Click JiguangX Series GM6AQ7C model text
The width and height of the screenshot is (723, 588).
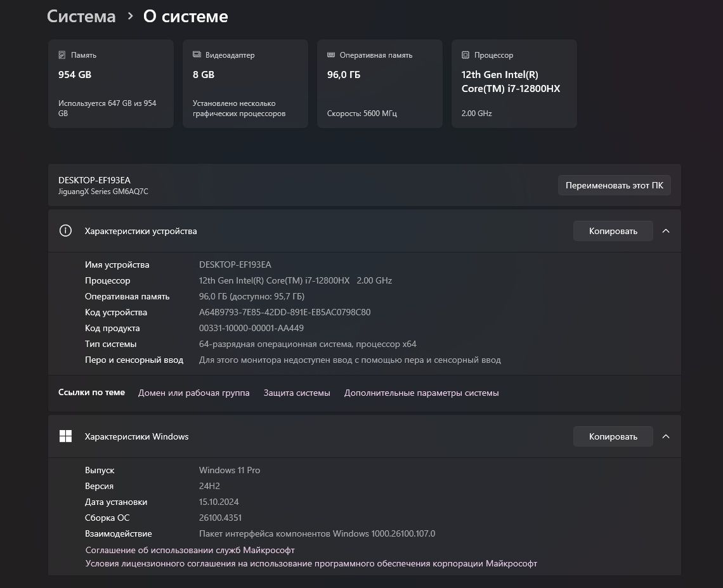pos(103,192)
